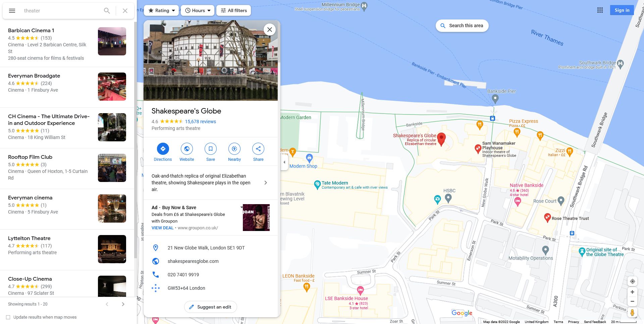This screenshot has height=324, width=644.
Task: Select LEON Bankside food marker
Action: (306, 287)
